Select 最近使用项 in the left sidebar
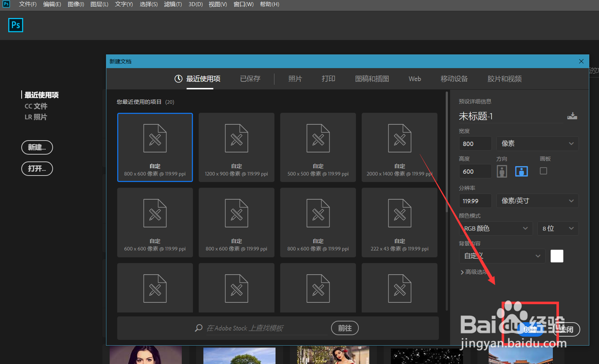The height and width of the screenshot is (364, 599). [x=41, y=95]
